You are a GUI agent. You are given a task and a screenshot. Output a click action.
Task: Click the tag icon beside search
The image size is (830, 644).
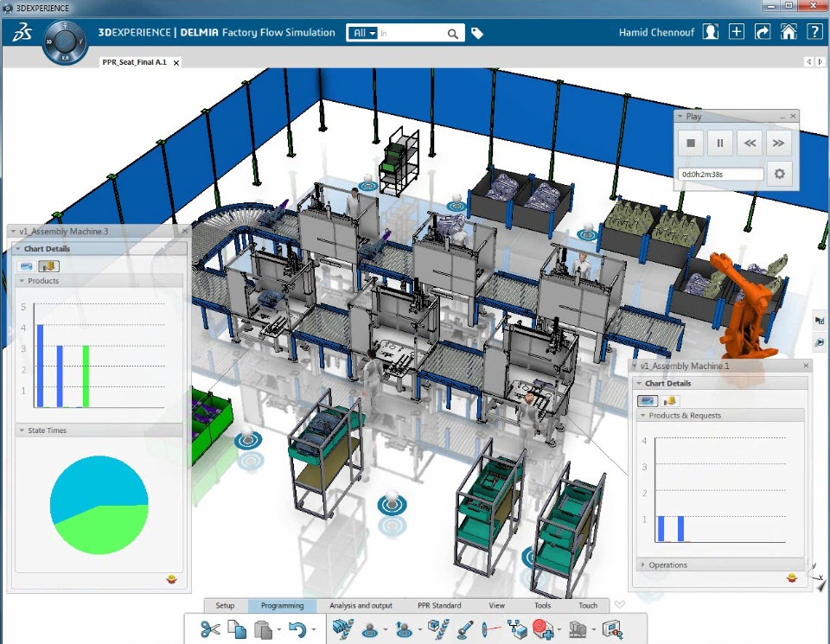click(477, 34)
